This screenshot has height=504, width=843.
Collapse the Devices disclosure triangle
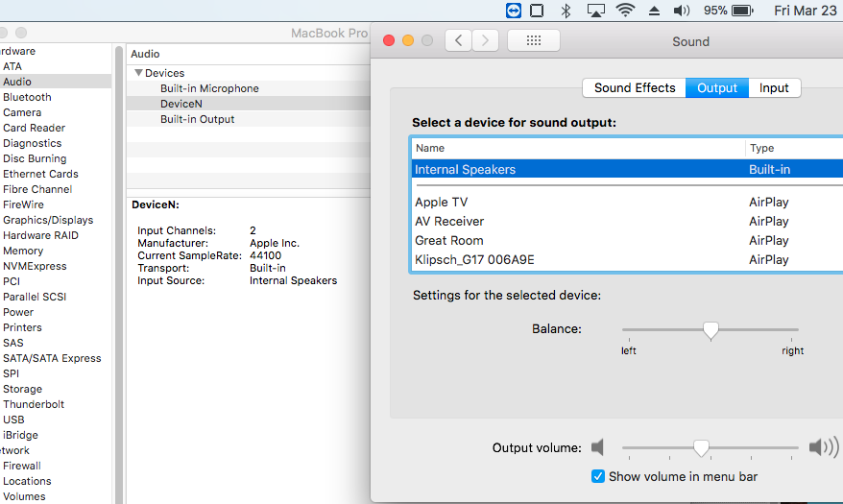(x=139, y=73)
